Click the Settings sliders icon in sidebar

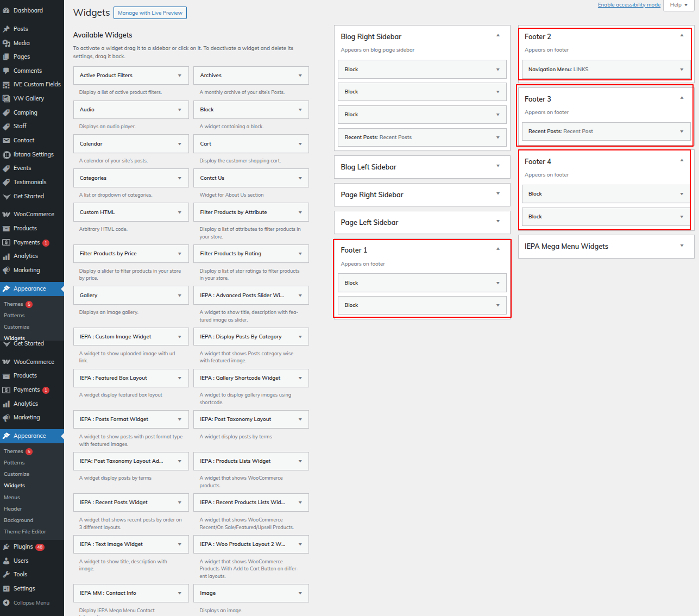click(x=7, y=588)
